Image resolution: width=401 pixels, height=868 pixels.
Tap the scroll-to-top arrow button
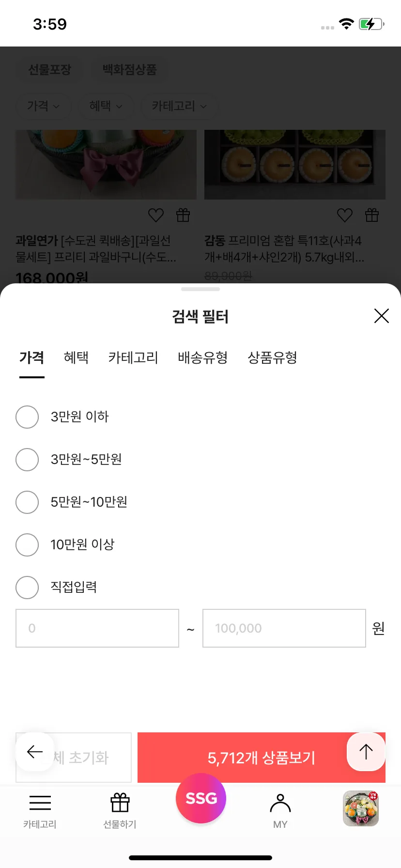366,752
